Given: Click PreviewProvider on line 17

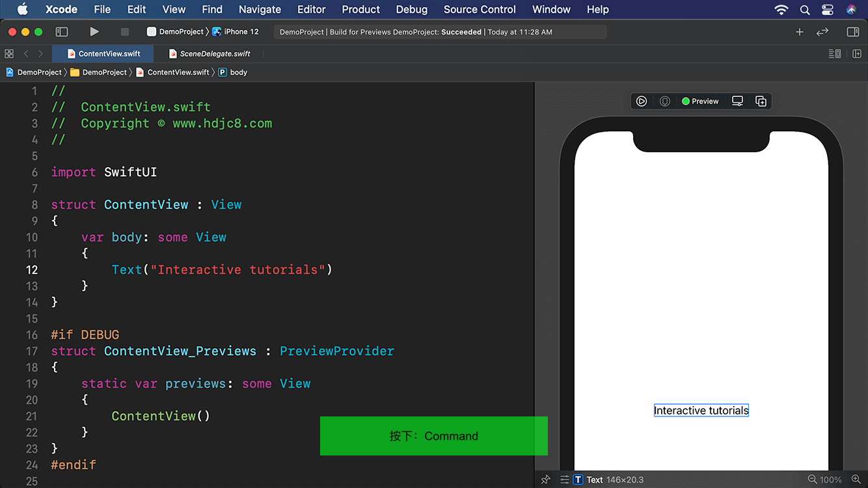Looking at the screenshot, I should pyautogui.click(x=337, y=351).
